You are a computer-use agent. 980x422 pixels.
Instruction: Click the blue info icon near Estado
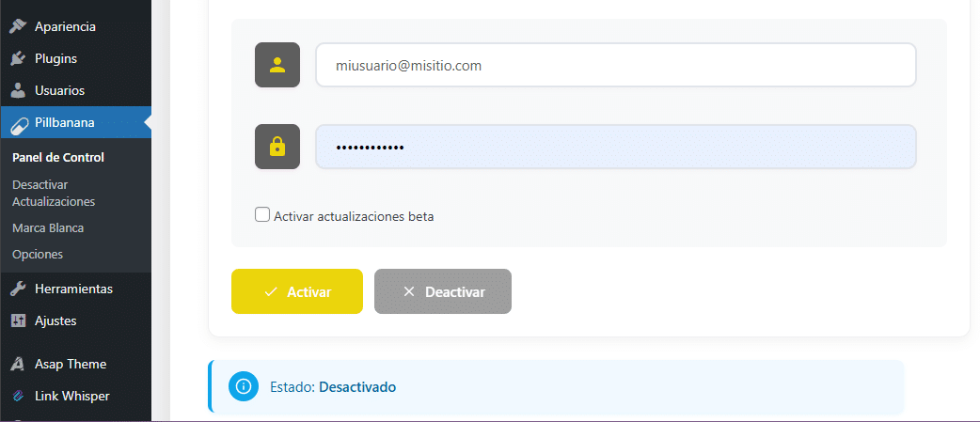[244, 386]
